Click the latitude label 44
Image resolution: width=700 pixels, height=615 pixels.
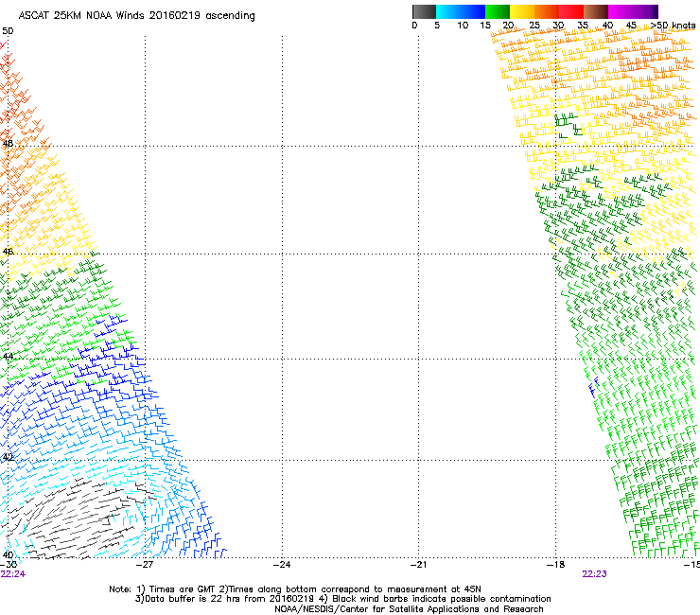tap(8, 357)
